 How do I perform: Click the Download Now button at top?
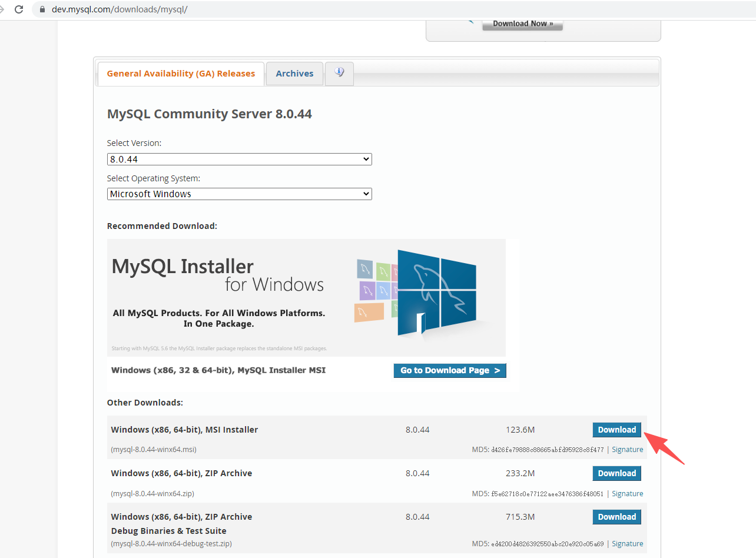[523, 24]
